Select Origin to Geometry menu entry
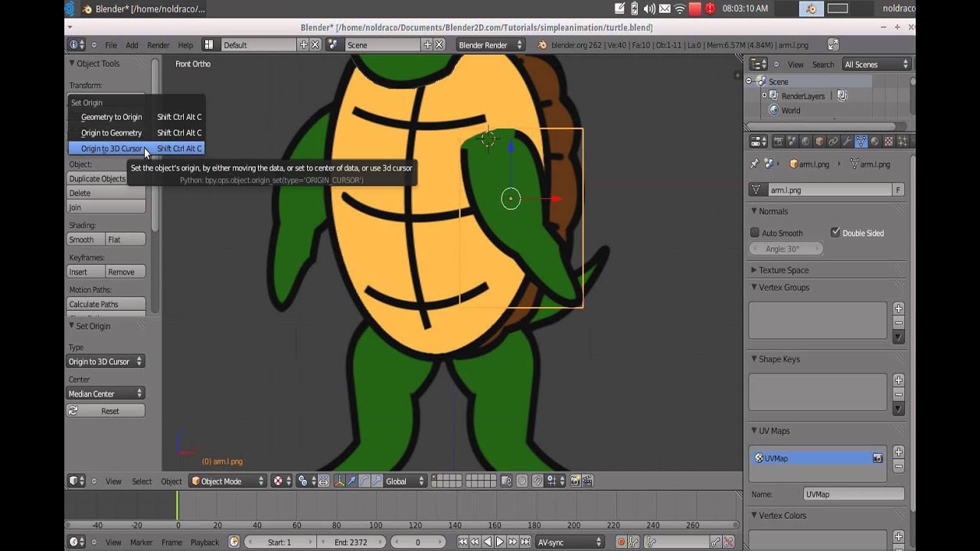The height and width of the screenshot is (551, 980). [x=136, y=132]
